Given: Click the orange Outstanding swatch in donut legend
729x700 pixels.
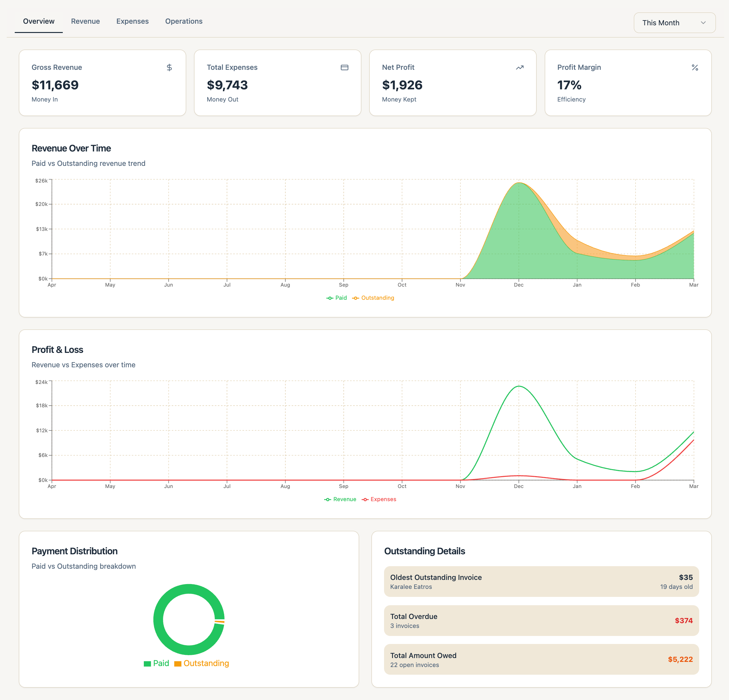Looking at the screenshot, I should (178, 663).
